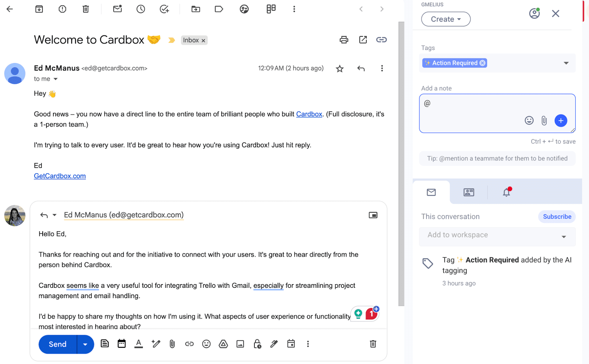Image resolution: width=589 pixels, height=364 pixels.
Task: Discard the reply draft
Action: point(373,344)
